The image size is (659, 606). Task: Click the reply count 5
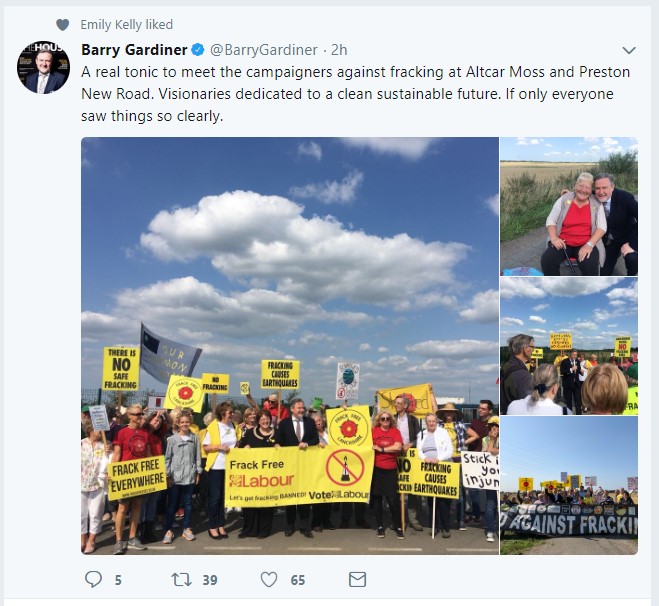[118, 580]
